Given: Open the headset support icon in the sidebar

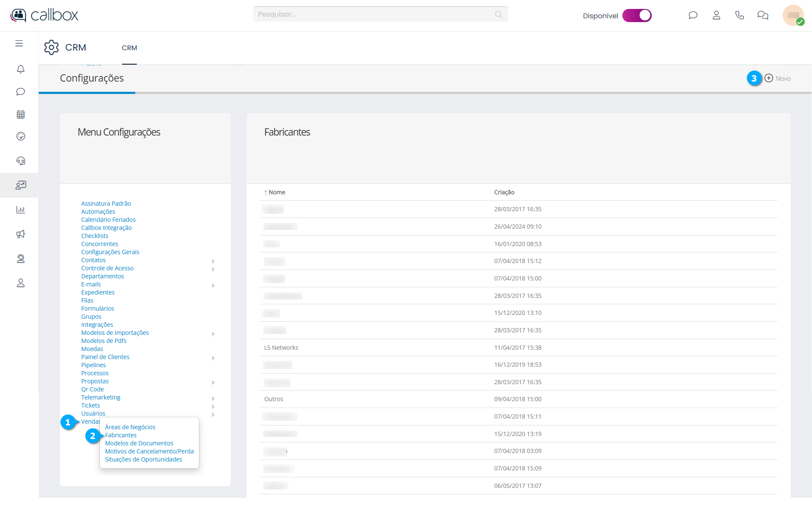Looking at the screenshot, I should 20,161.
